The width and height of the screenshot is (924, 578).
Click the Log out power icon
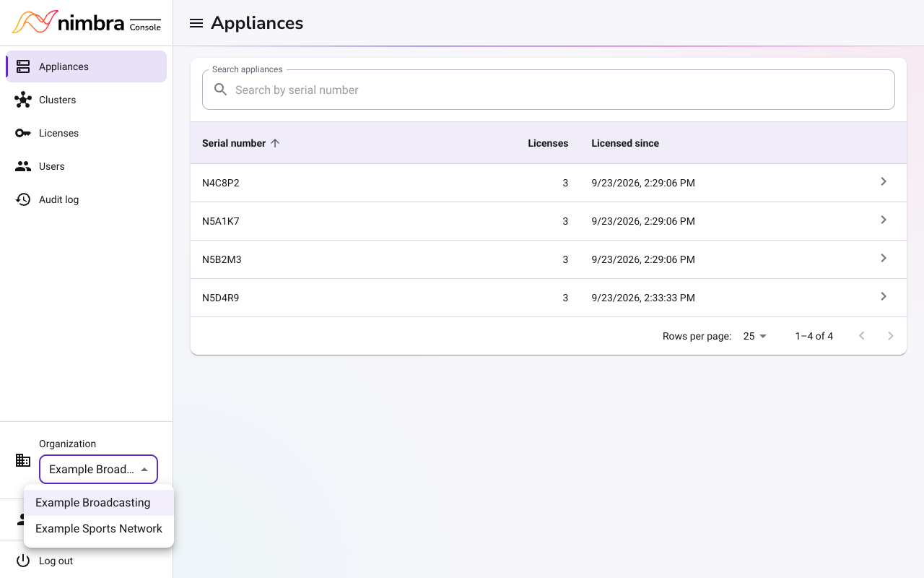click(x=23, y=561)
